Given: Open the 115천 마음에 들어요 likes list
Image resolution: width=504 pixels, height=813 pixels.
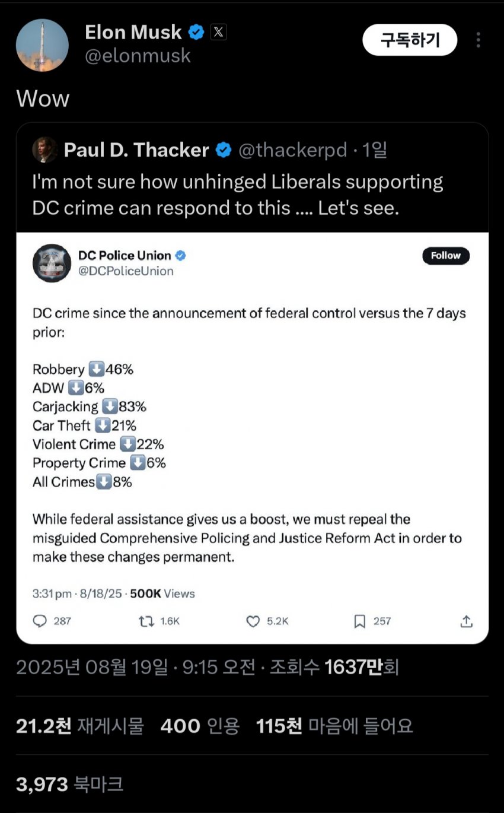Looking at the screenshot, I should click(x=334, y=725).
